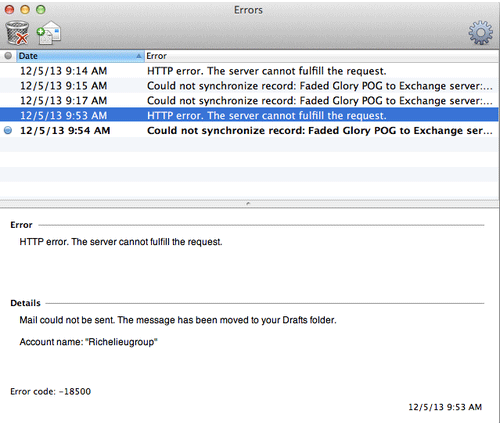Viewport: 500px width, 423px height.
Task: Click the Error code: -18500 text
Action: click(50, 391)
